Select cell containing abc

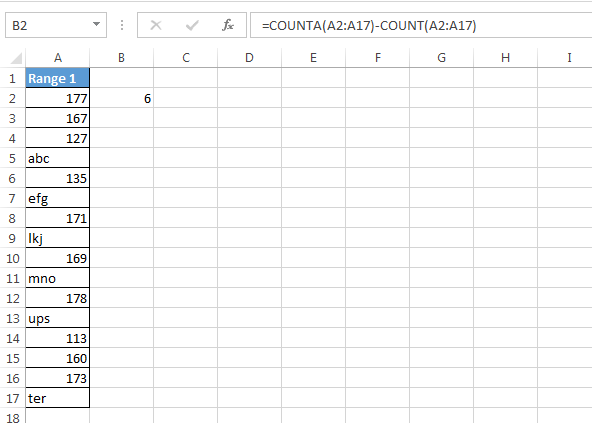click(57, 158)
